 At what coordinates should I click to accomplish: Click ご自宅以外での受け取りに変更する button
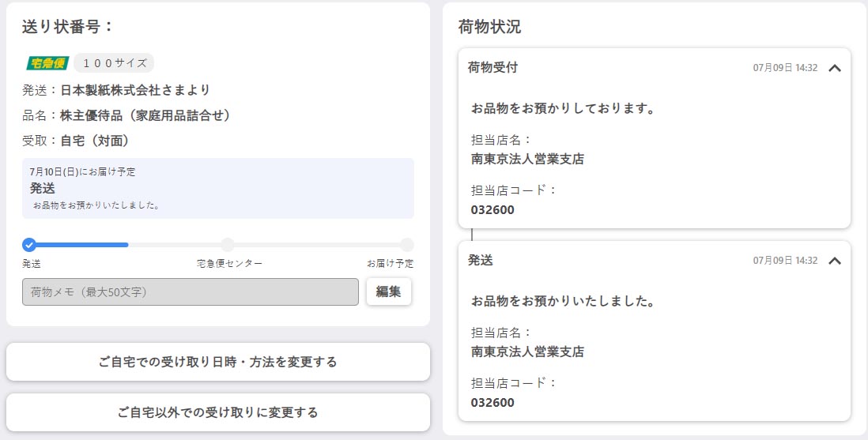click(218, 412)
